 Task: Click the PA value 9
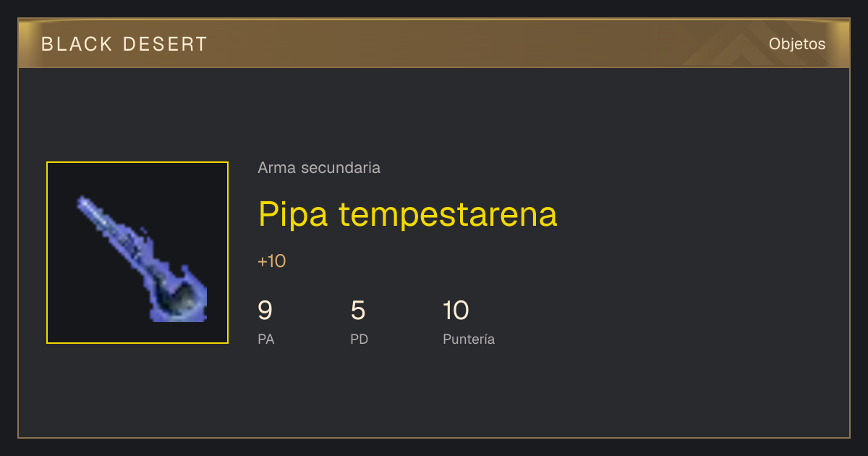[265, 311]
